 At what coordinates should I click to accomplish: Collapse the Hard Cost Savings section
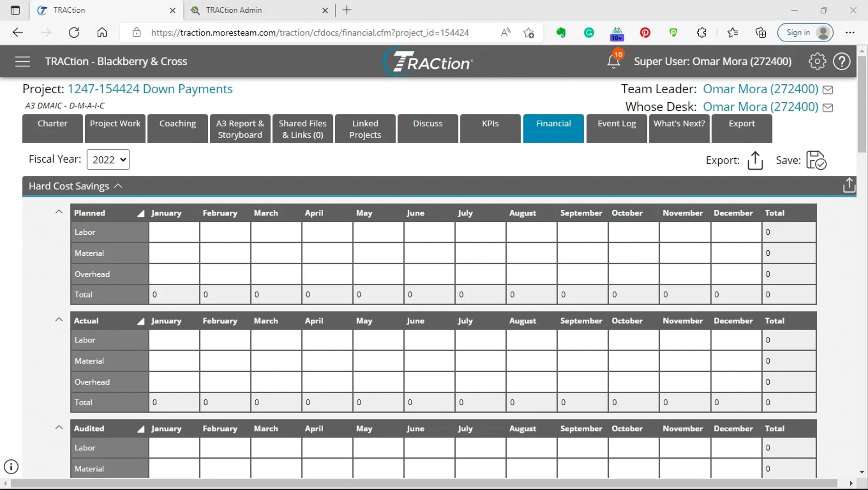click(x=118, y=186)
